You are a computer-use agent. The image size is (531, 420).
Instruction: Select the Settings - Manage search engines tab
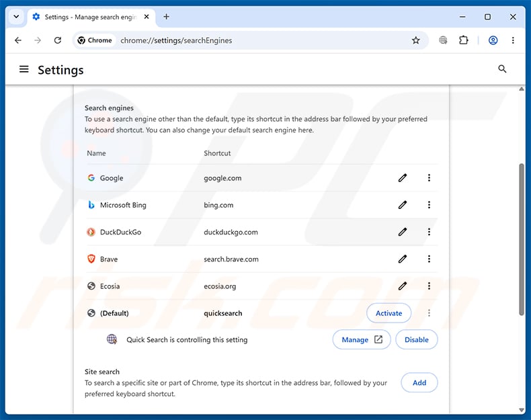[91, 17]
